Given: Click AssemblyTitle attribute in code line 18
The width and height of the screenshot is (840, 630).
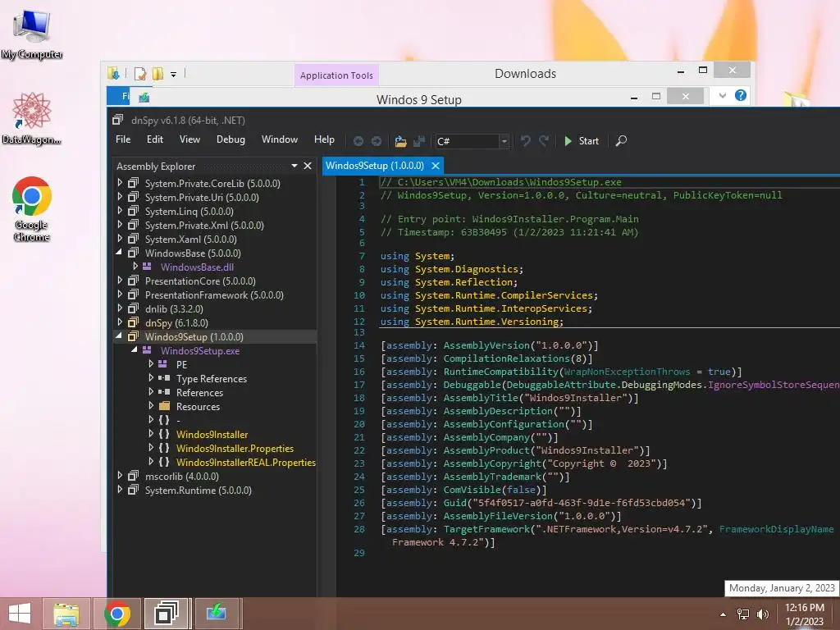Looking at the screenshot, I should coord(481,398).
